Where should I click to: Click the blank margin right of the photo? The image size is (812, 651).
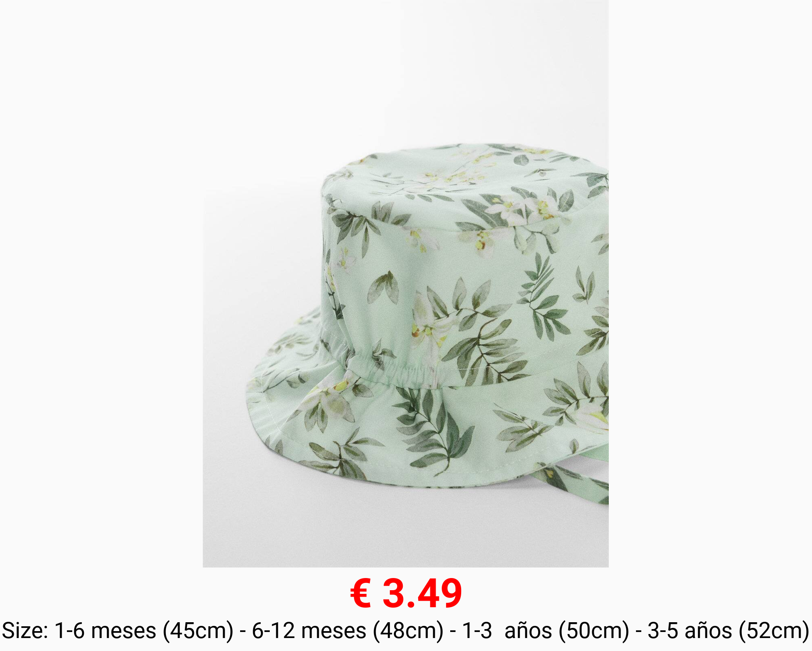click(710, 284)
